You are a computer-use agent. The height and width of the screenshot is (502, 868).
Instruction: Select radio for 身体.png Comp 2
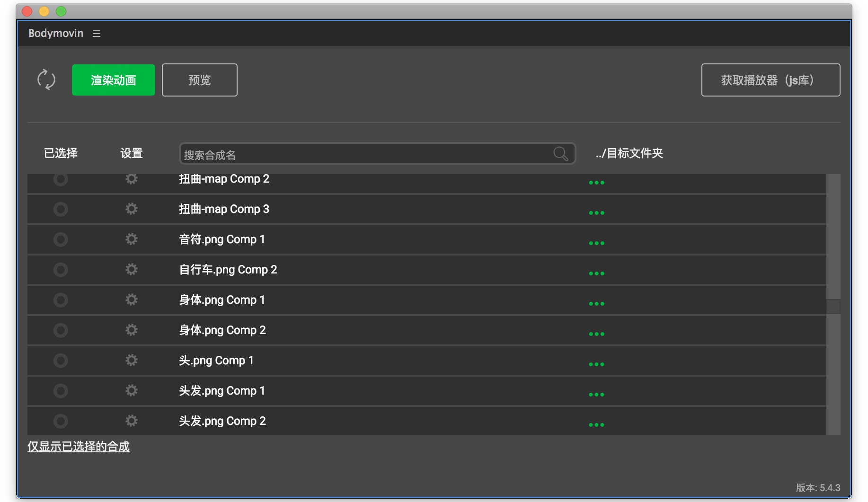61,330
